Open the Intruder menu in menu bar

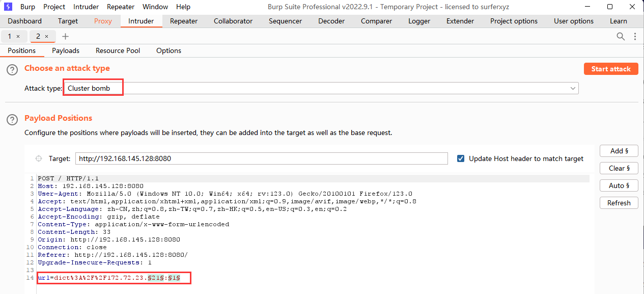(86, 7)
